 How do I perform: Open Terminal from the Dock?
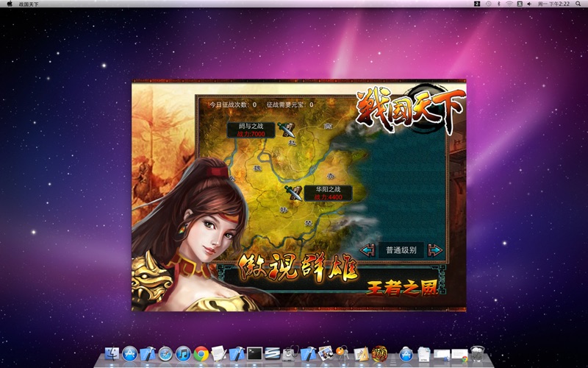[254, 353]
